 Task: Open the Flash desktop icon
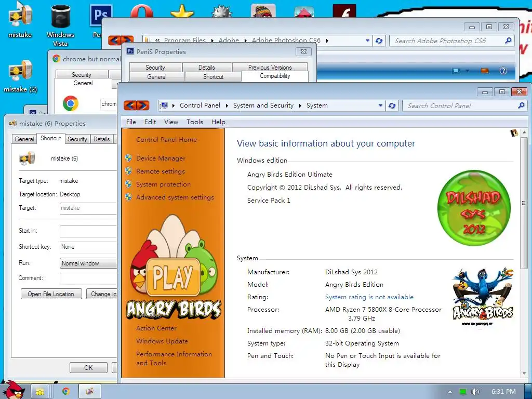click(344, 11)
